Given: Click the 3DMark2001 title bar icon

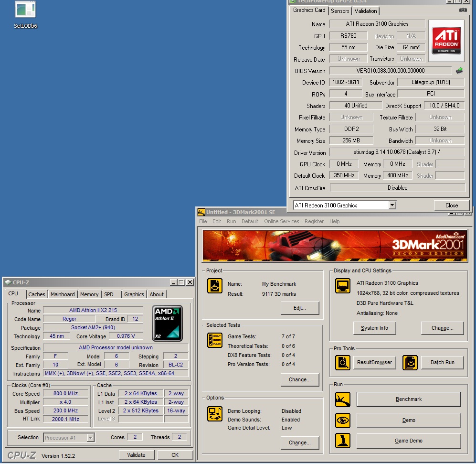Looking at the screenshot, I should coord(201,212).
